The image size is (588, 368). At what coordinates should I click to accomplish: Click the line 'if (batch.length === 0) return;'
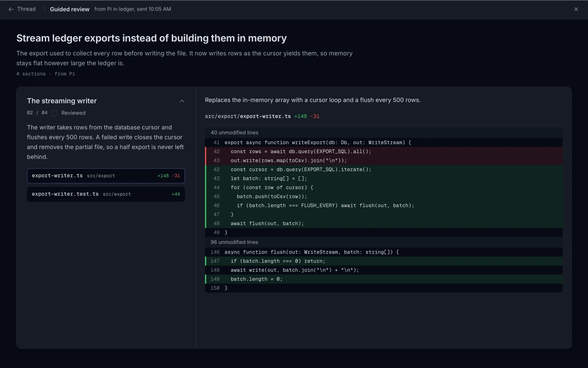click(384, 261)
